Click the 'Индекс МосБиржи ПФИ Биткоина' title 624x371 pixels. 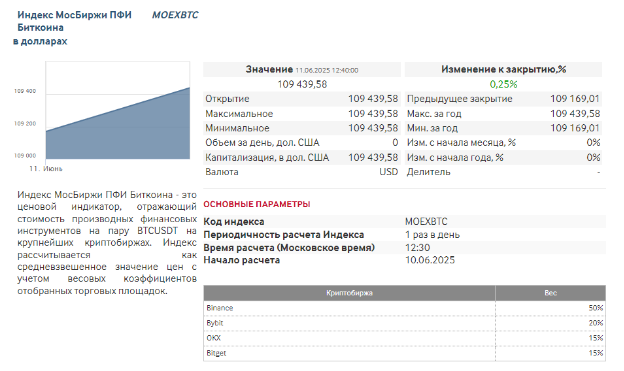point(74,21)
